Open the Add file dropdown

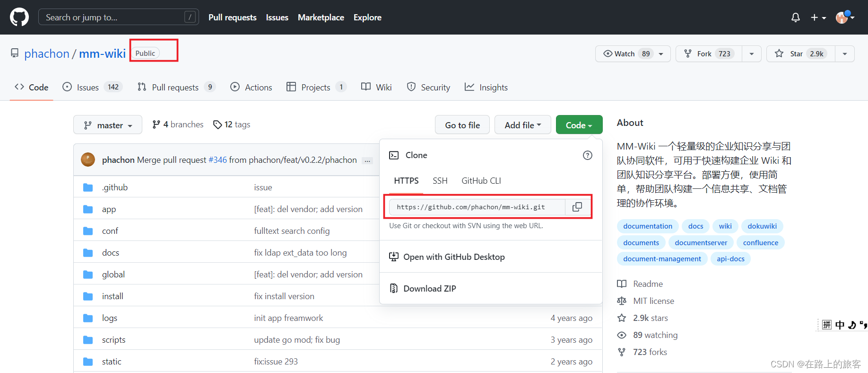point(523,125)
